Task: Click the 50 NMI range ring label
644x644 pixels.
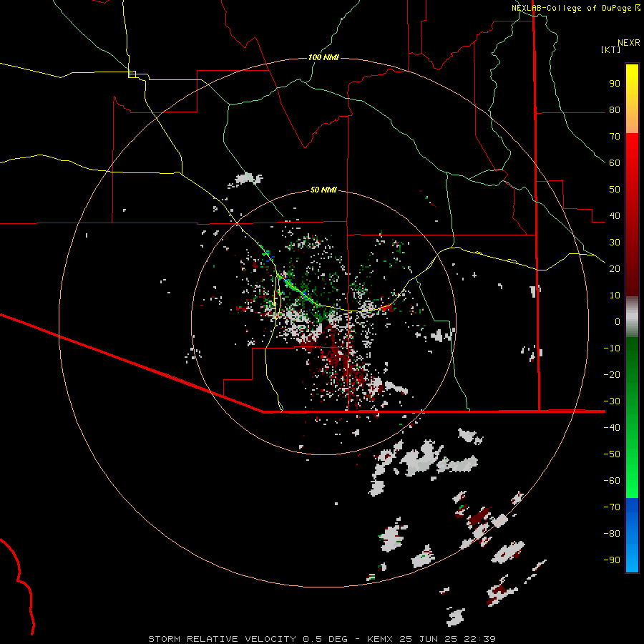Action: (x=323, y=190)
